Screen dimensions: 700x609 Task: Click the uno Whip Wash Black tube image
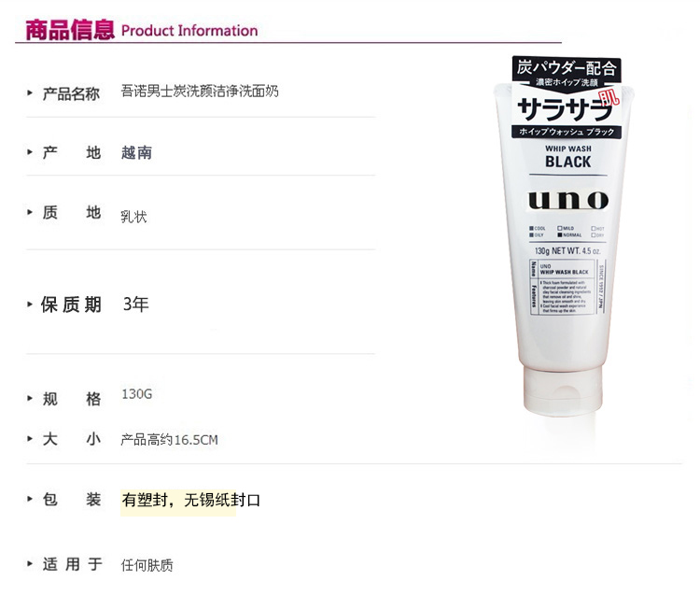[x=565, y=236]
